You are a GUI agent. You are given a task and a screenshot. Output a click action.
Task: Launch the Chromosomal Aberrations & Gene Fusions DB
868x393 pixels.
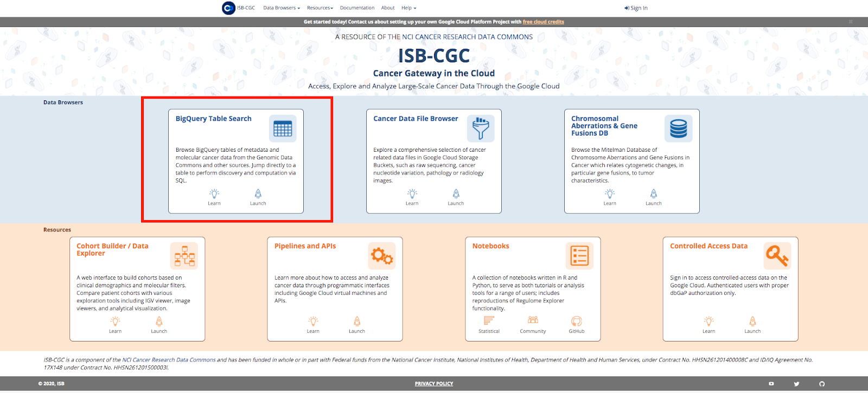(x=653, y=197)
